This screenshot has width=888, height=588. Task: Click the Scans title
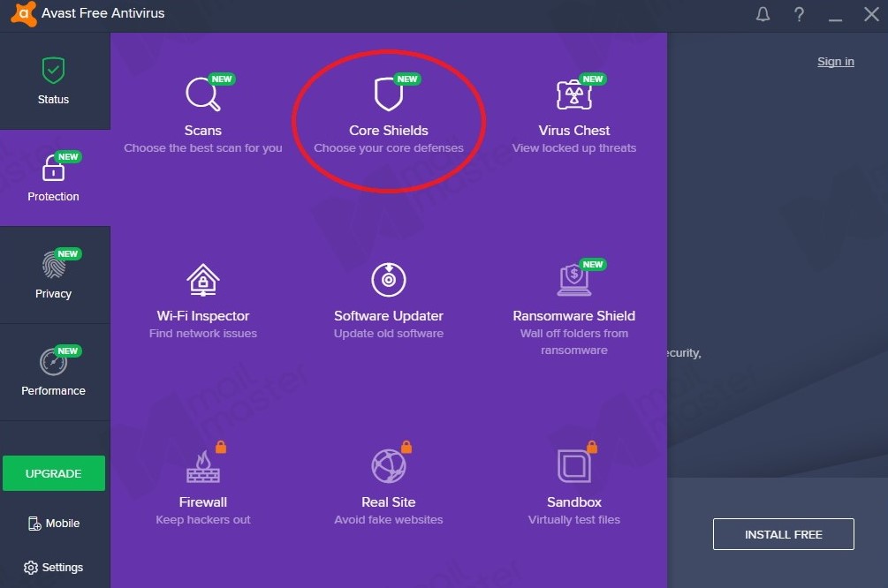coord(202,130)
